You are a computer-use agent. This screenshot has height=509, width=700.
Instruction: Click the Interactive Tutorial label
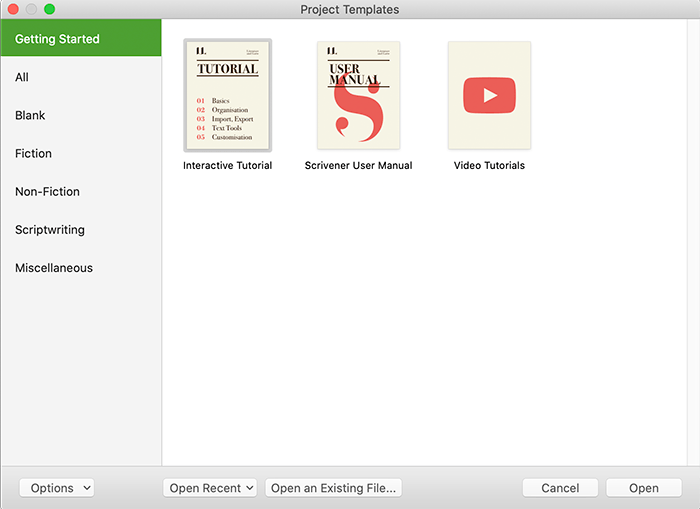point(228,166)
